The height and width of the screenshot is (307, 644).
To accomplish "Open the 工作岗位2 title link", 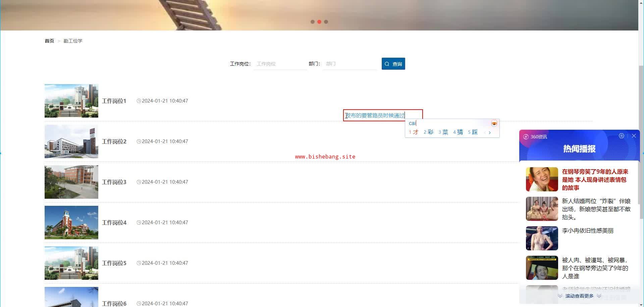I will tap(114, 141).
